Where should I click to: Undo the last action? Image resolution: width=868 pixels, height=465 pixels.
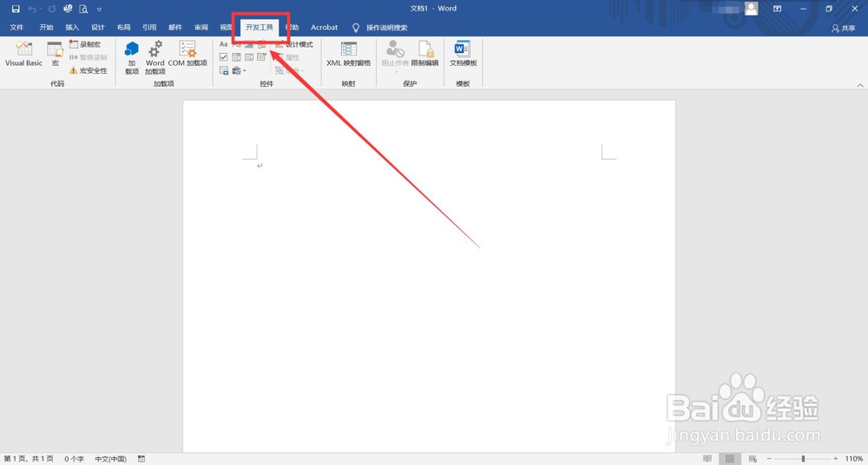pyautogui.click(x=32, y=9)
